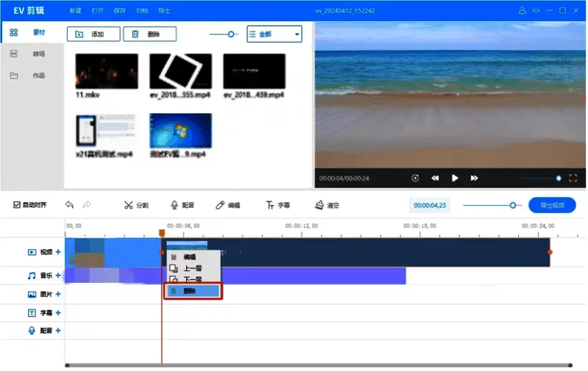
Task: Click the 分割 (split) scissors tool
Action: [136, 206]
